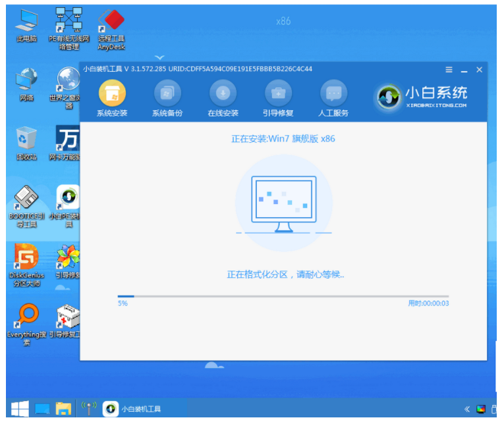This screenshot has height=422, width=504.
Task: Click the 正在格式化分区 status message
Action: 285,275
